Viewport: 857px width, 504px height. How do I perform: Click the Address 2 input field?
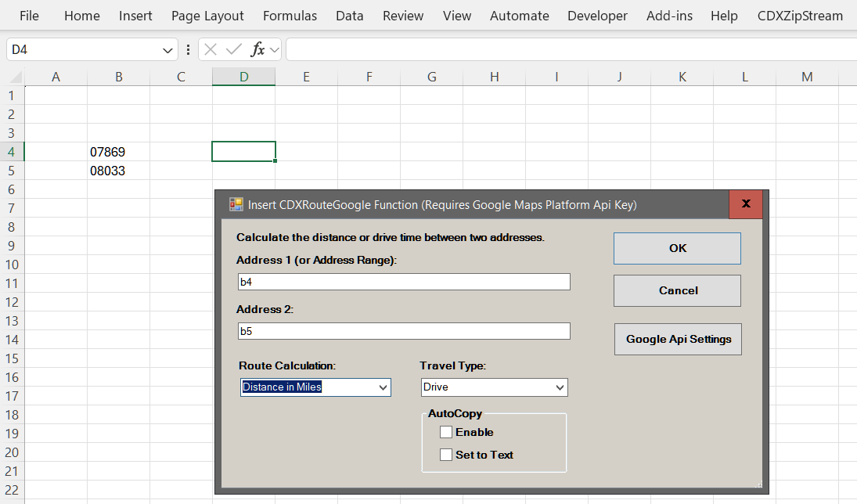[x=404, y=331]
